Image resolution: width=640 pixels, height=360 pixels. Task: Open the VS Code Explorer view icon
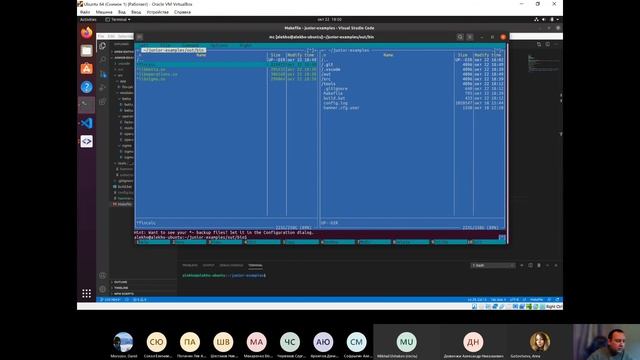[102, 46]
